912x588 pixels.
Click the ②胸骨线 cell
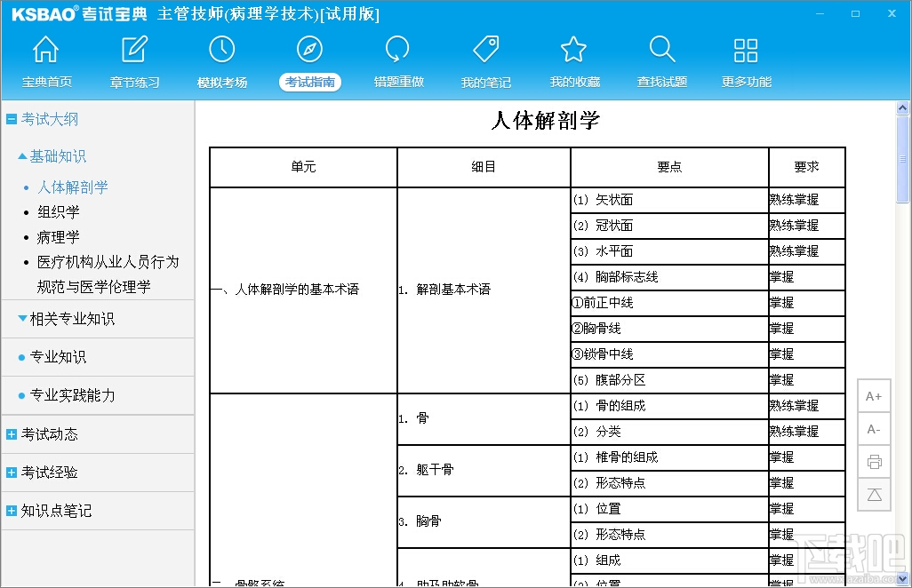(669, 329)
